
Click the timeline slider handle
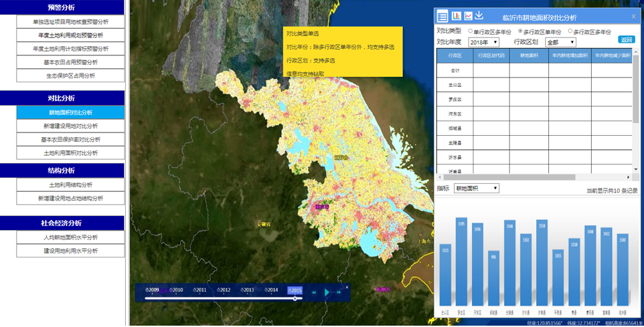(x=295, y=299)
